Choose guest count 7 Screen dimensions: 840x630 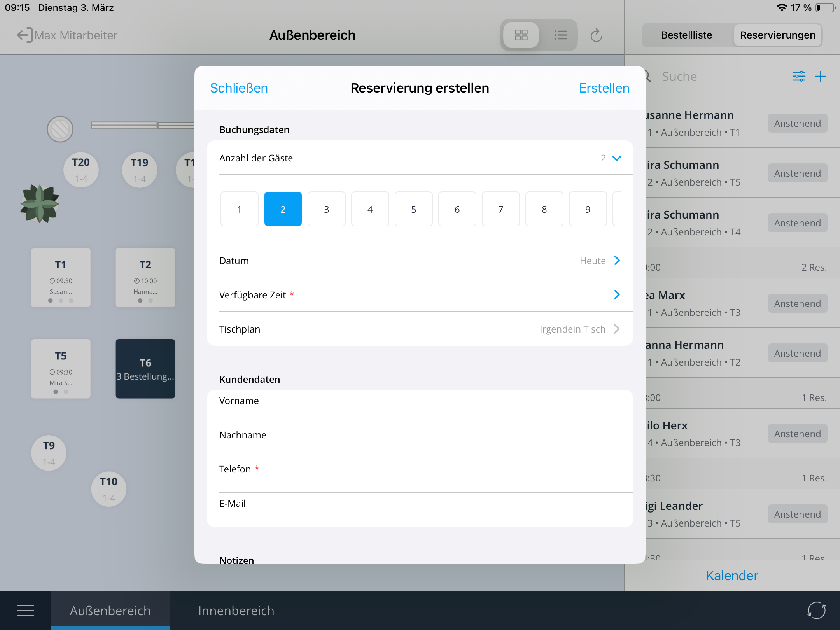click(500, 209)
